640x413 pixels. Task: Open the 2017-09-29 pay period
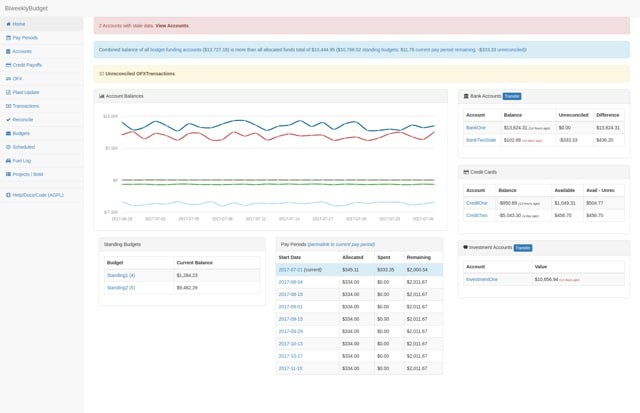[291, 331]
